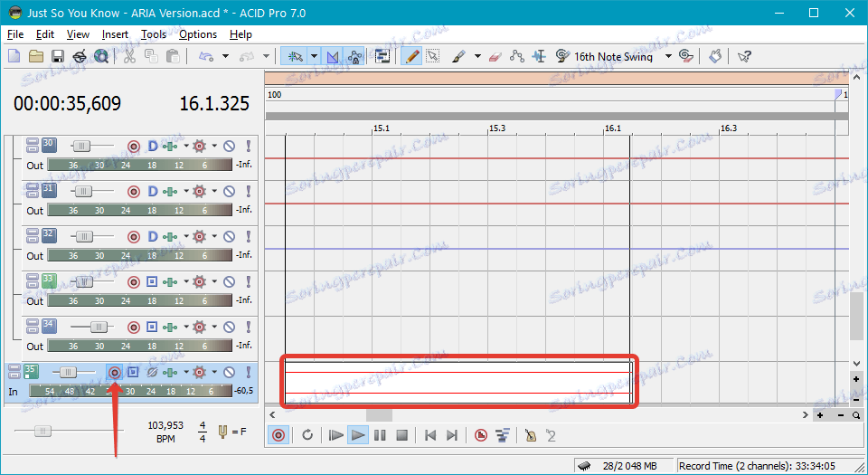Select the Selection tool with dotted box

433,56
